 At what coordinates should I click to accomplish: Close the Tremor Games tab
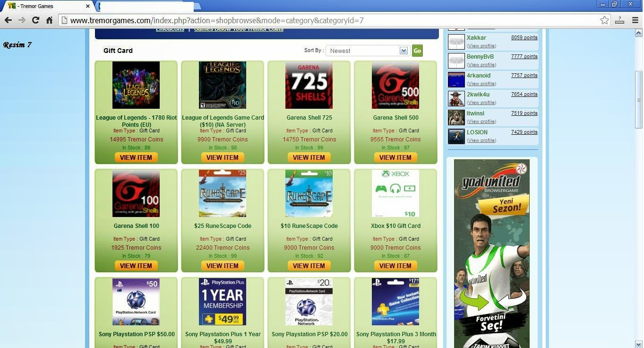coord(88,6)
